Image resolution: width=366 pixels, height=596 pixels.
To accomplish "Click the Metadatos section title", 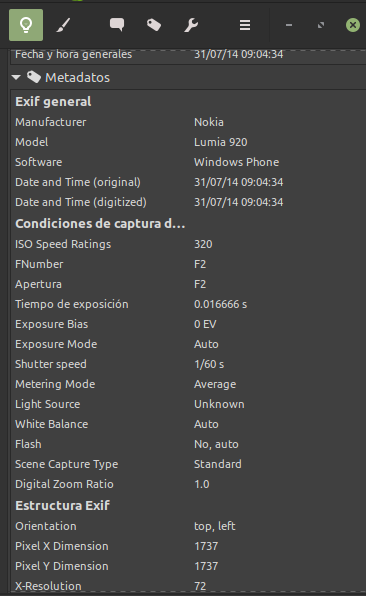I will click(78, 78).
